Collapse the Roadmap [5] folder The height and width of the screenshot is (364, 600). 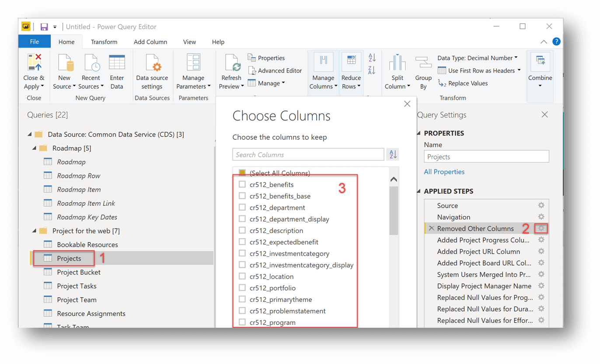pos(35,148)
